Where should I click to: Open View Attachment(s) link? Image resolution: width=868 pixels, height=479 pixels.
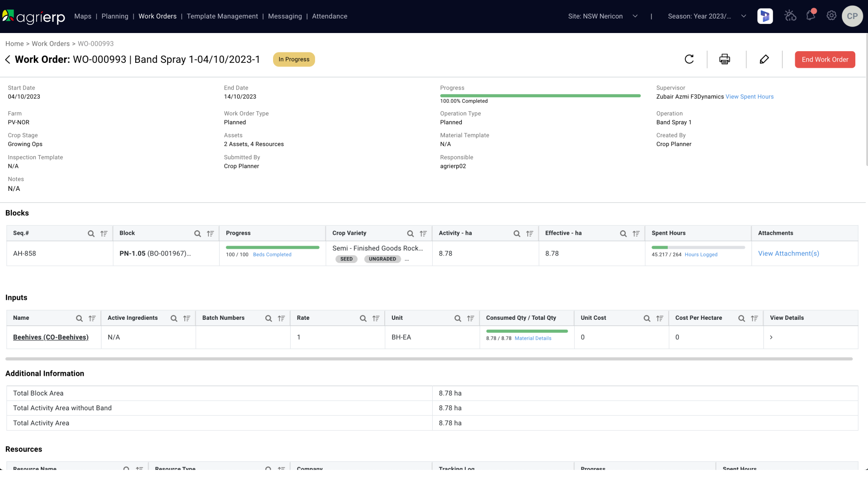pos(788,253)
